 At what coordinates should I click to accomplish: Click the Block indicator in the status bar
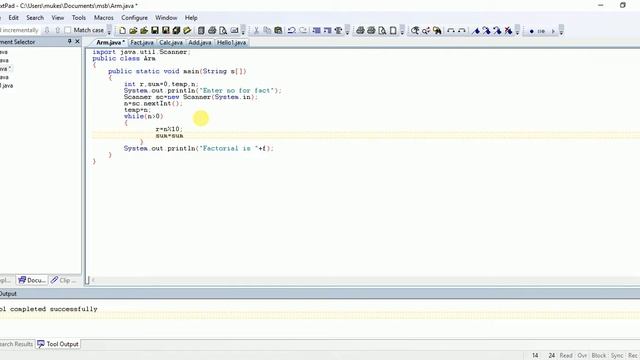click(x=599, y=356)
